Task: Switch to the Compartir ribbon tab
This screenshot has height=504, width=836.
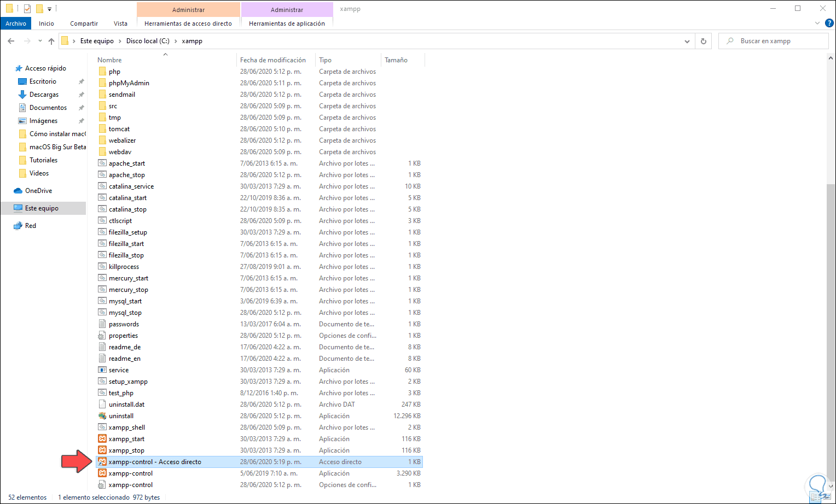Action: (x=84, y=24)
